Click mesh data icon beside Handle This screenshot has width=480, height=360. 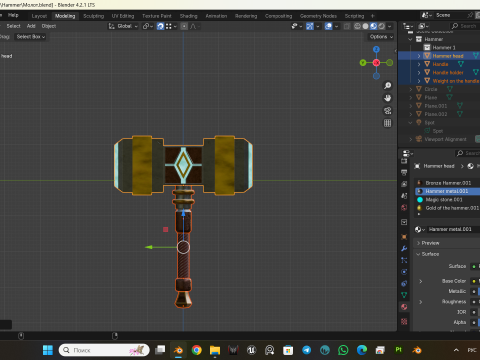461,64
